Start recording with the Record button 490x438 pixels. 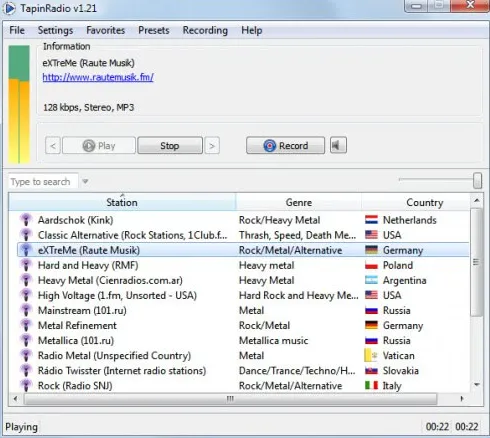click(285, 146)
